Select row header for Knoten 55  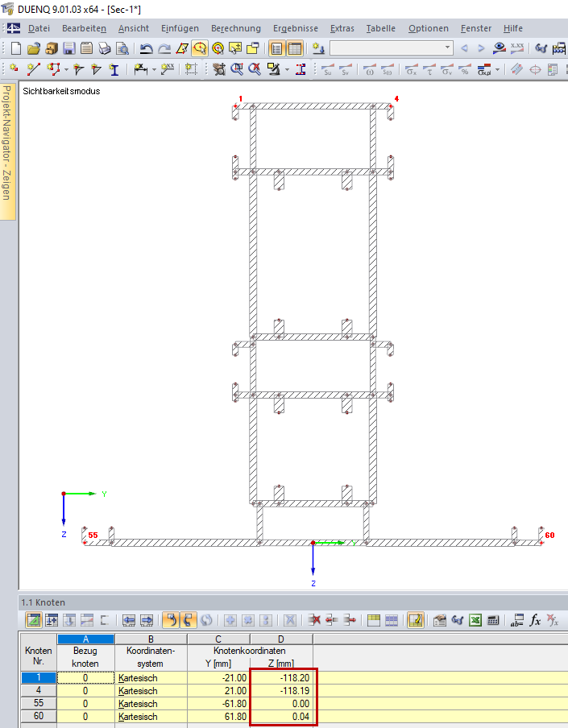pyautogui.click(x=39, y=703)
